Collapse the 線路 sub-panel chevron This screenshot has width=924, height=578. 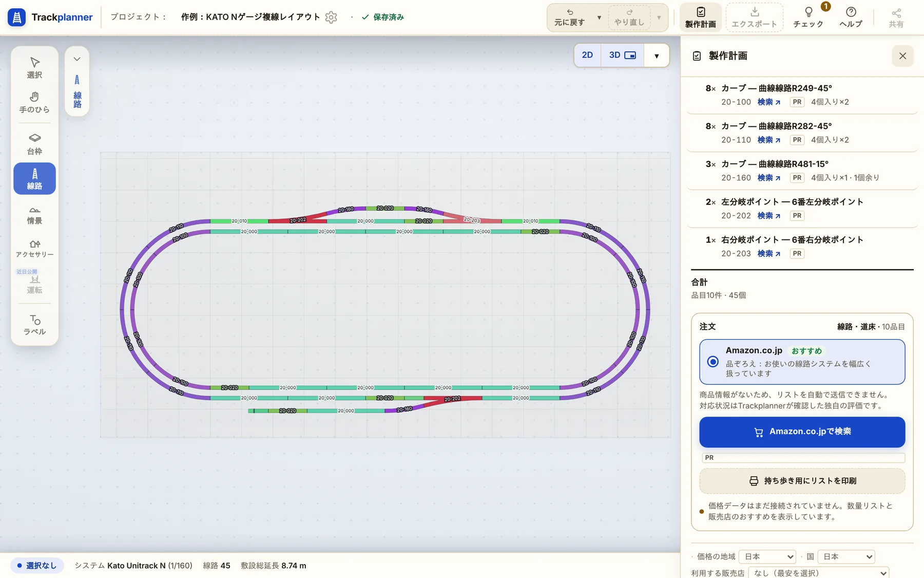tap(77, 59)
